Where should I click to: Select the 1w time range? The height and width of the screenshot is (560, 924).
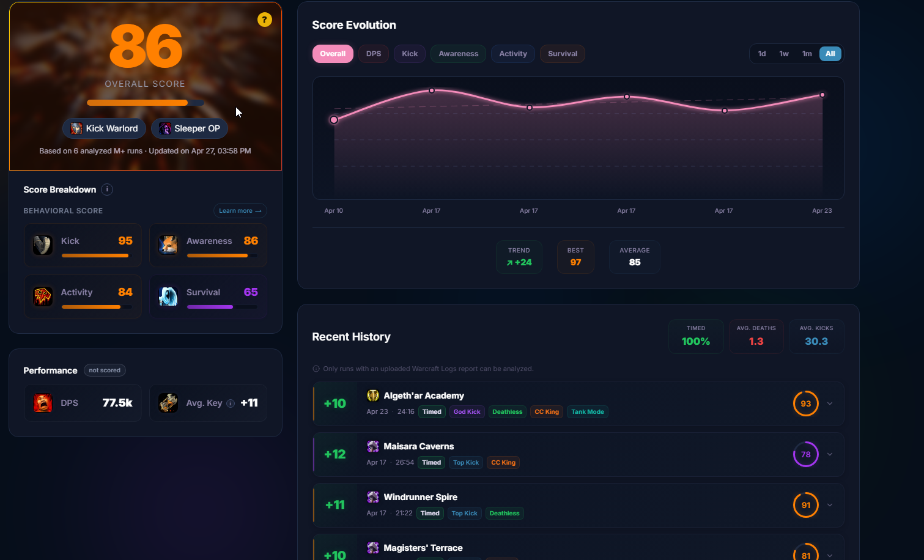coord(784,54)
